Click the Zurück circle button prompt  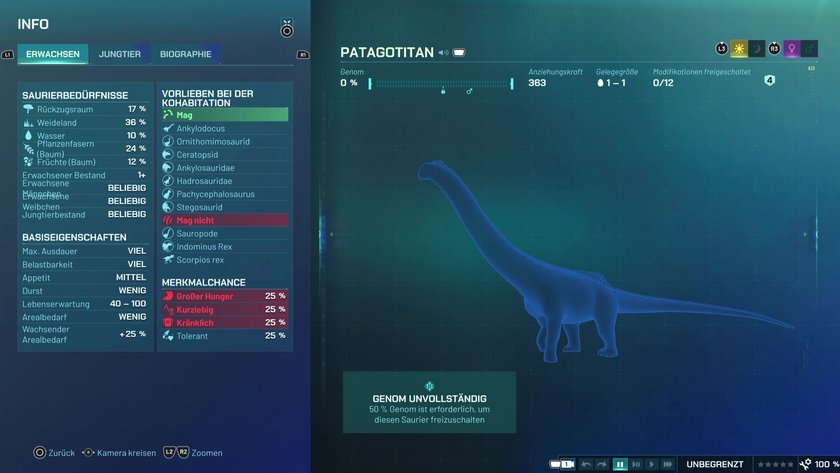pos(54,453)
